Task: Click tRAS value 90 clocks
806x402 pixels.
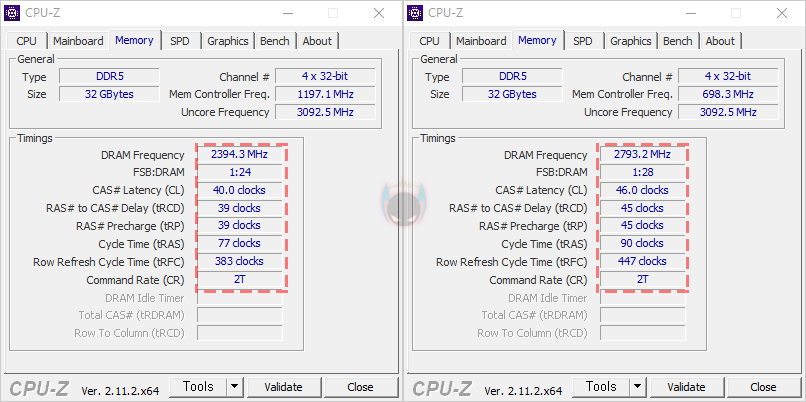Action: (643, 243)
